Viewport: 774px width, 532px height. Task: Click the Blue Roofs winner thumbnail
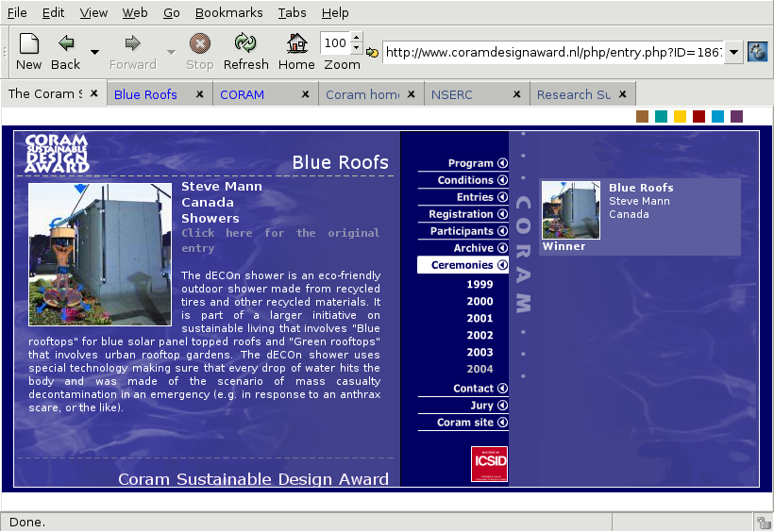coord(571,210)
